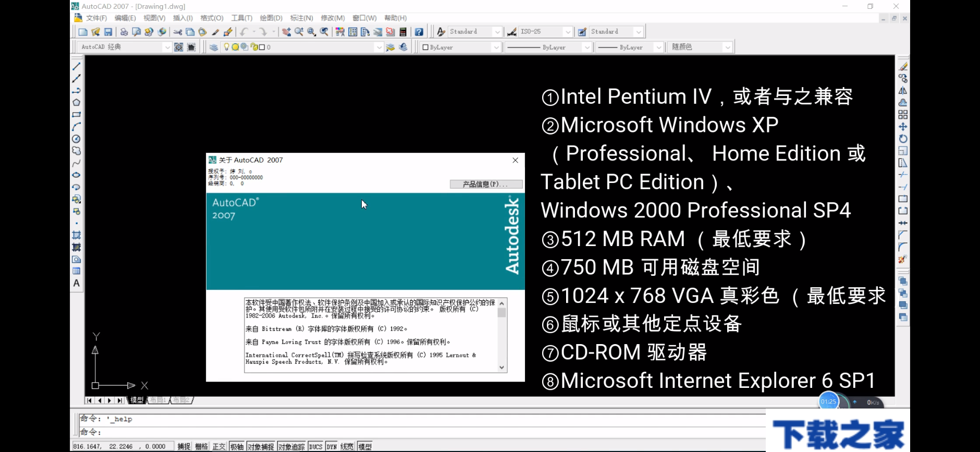Select the Circle draw tool
The width and height of the screenshot is (980, 452).
[77, 139]
